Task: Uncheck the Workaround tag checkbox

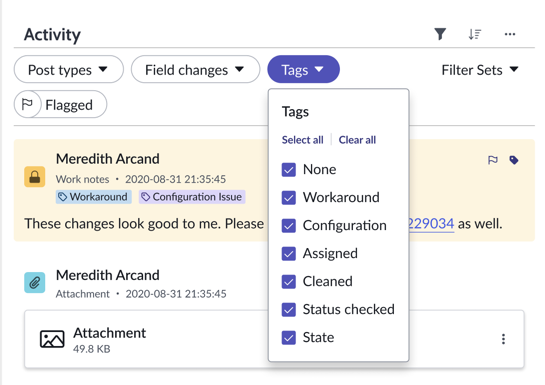Action: (288, 198)
